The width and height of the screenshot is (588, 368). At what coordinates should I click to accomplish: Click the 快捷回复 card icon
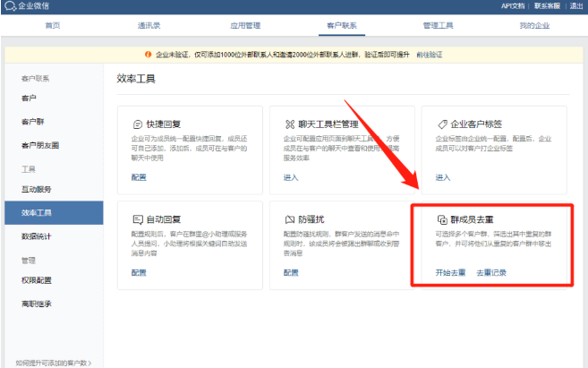(137, 124)
